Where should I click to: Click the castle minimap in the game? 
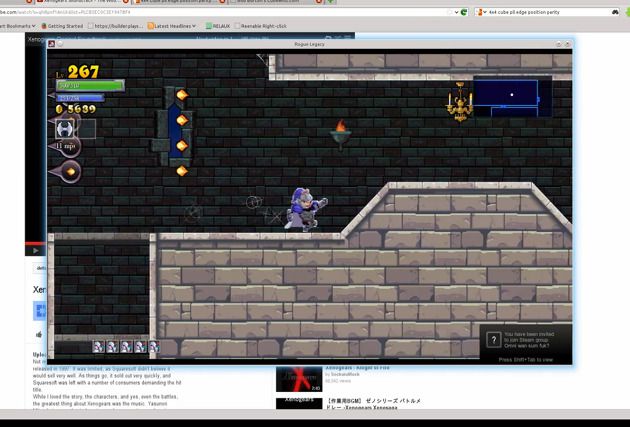point(513,97)
